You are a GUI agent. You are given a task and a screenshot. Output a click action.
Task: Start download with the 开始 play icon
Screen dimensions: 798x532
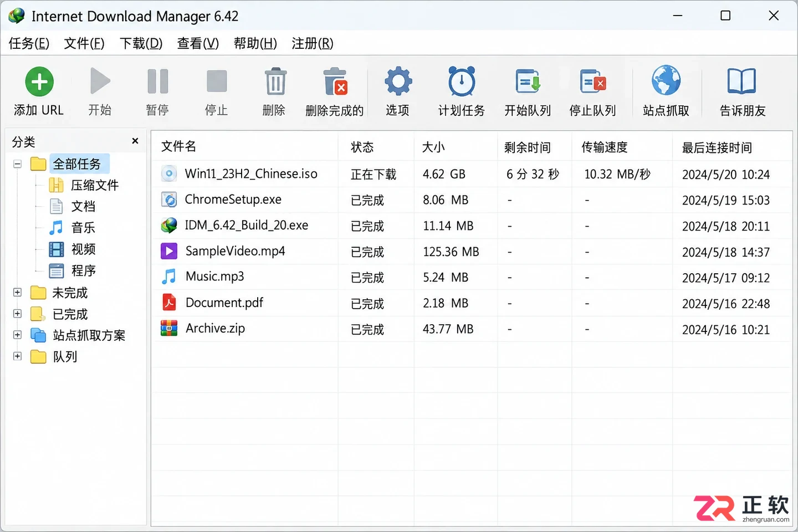click(100, 81)
